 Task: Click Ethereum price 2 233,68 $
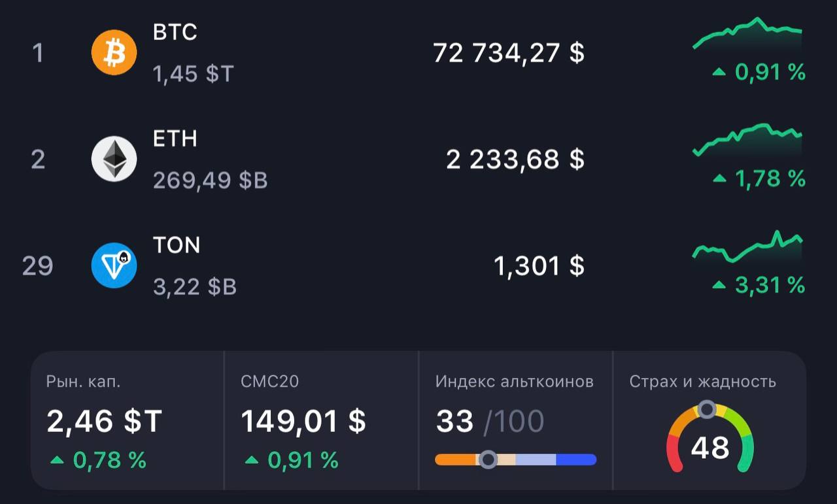(515, 160)
